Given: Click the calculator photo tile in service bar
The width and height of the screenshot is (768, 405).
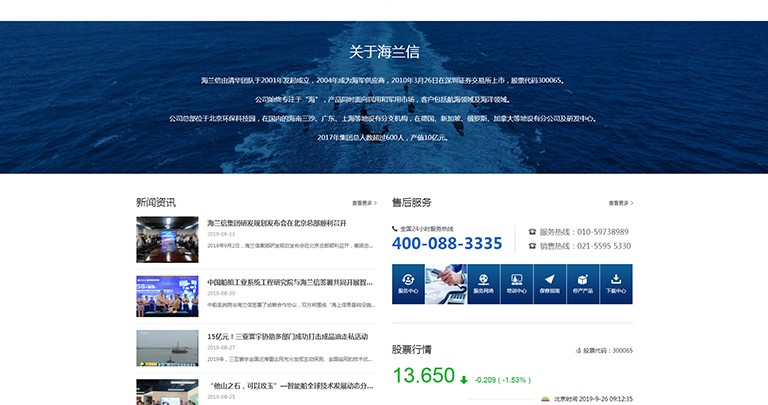Looking at the screenshot, I should [446, 284].
